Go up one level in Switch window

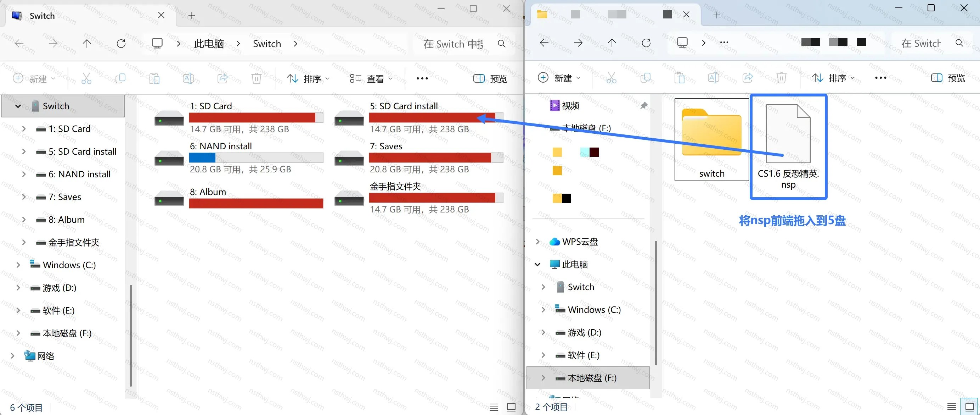point(87,43)
